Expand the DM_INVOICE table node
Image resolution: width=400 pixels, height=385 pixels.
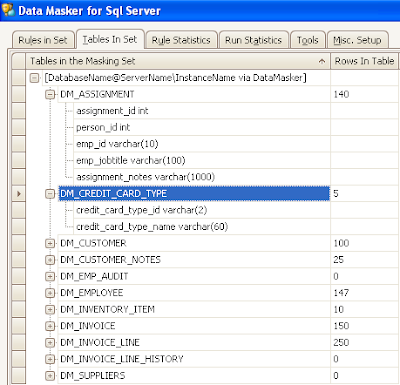click(x=50, y=326)
